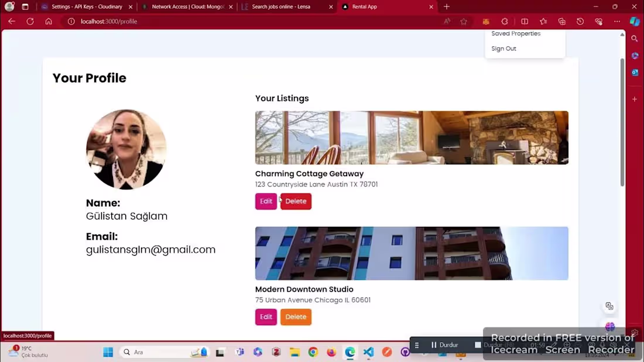Open the Extensions puzzle icon
The image size is (644, 362).
pos(505,21)
